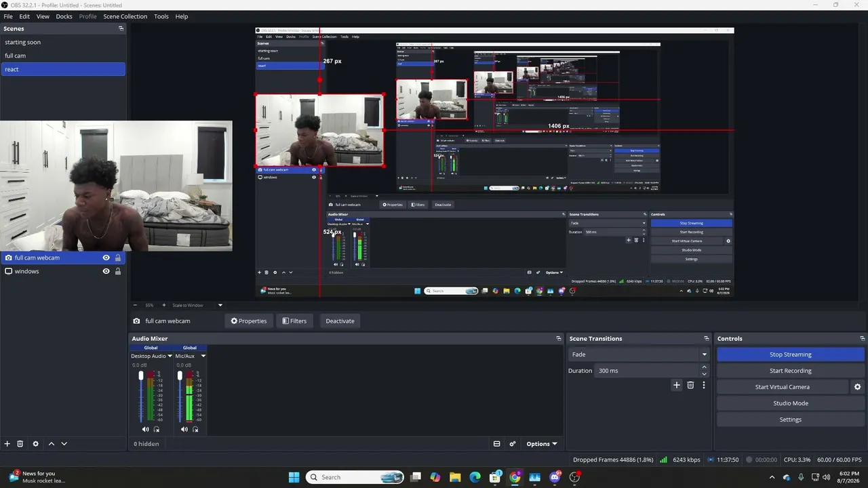Add a new source with the plus icon
Viewport: 868px width, 488px height.
coord(7,444)
